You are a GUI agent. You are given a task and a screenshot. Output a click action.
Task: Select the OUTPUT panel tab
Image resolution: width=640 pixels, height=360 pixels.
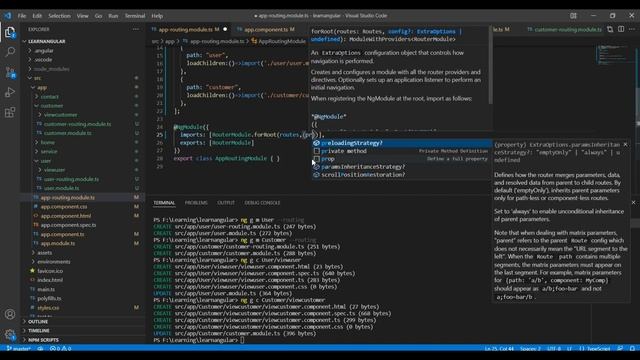point(226,203)
